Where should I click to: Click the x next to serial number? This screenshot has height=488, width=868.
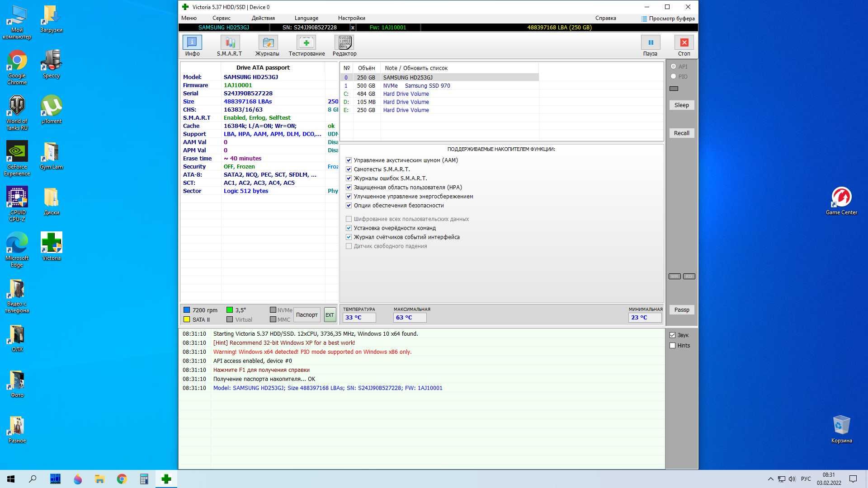coord(353,28)
